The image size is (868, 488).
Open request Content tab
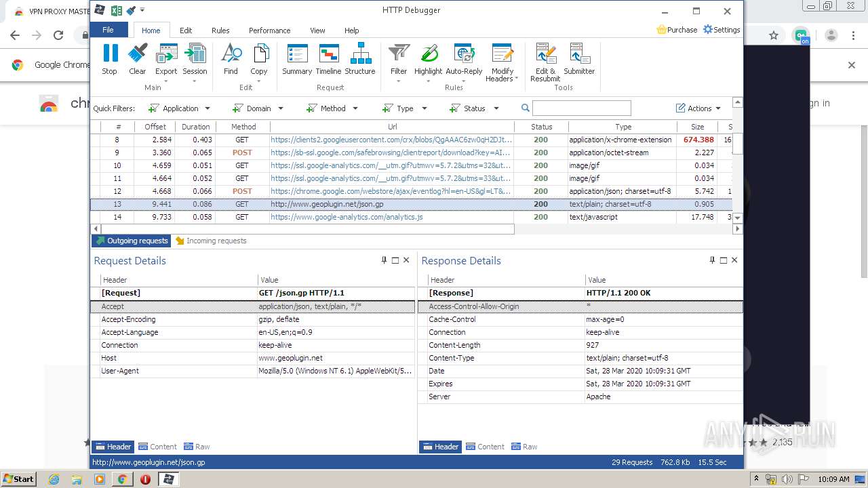[157, 447]
